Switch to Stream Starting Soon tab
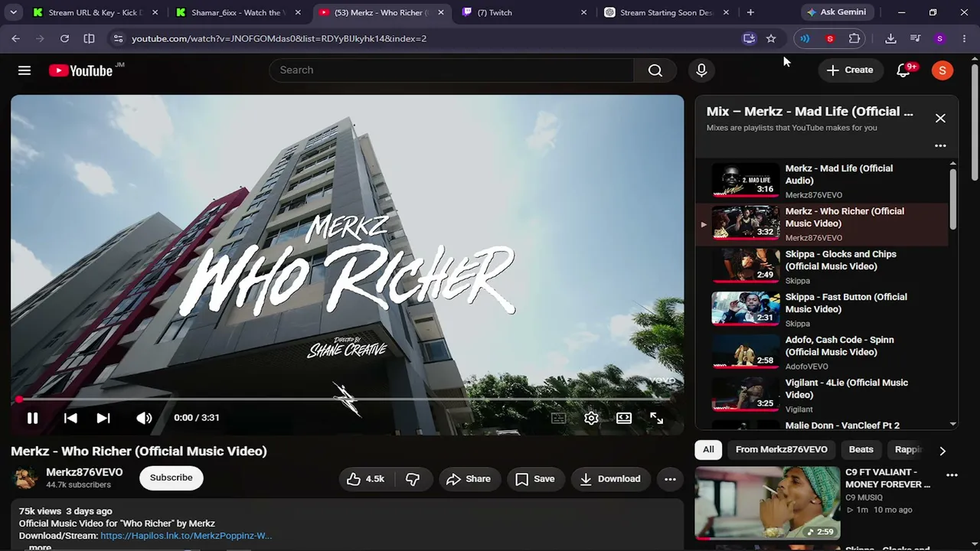Image resolution: width=980 pixels, height=551 pixels. pos(666,12)
